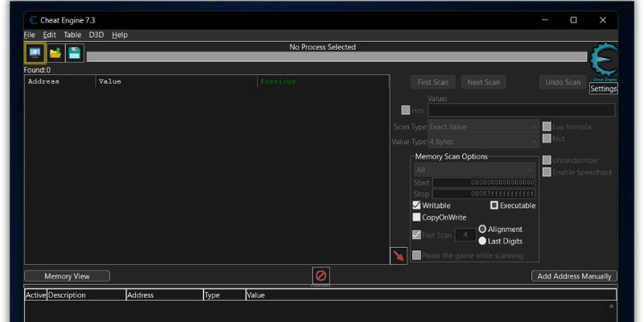Click Add Address Manually
The width and height of the screenshot is (644, 322).
pyautogui.click(x=574, y=276)
